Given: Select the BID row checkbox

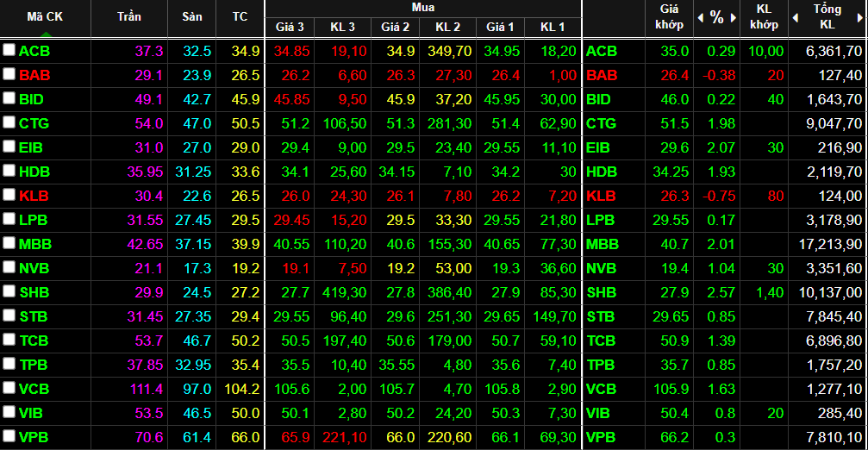Looking at the screenshot, I should click(x=9, y=99).
